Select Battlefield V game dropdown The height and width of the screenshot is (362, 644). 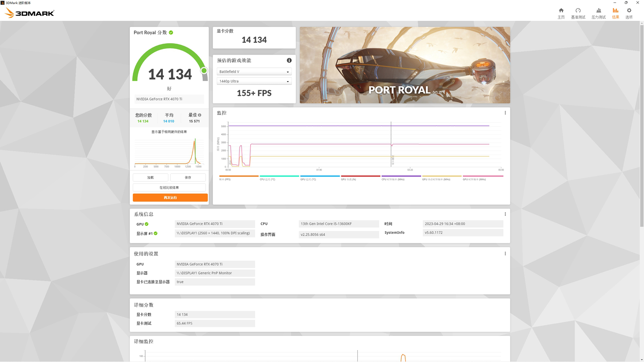[x=254, y=71]
